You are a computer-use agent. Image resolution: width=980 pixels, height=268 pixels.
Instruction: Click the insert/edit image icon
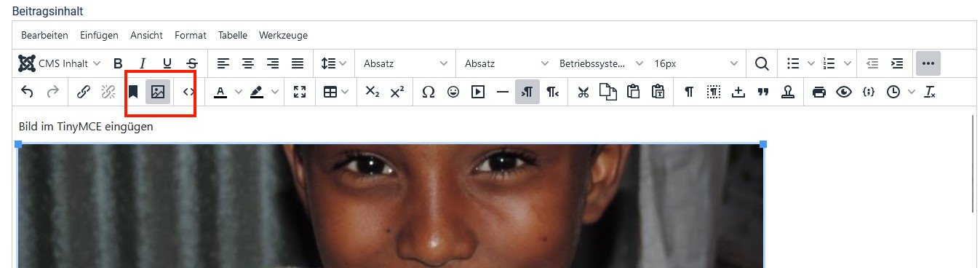pyautogui.click(x=158, y=92)
